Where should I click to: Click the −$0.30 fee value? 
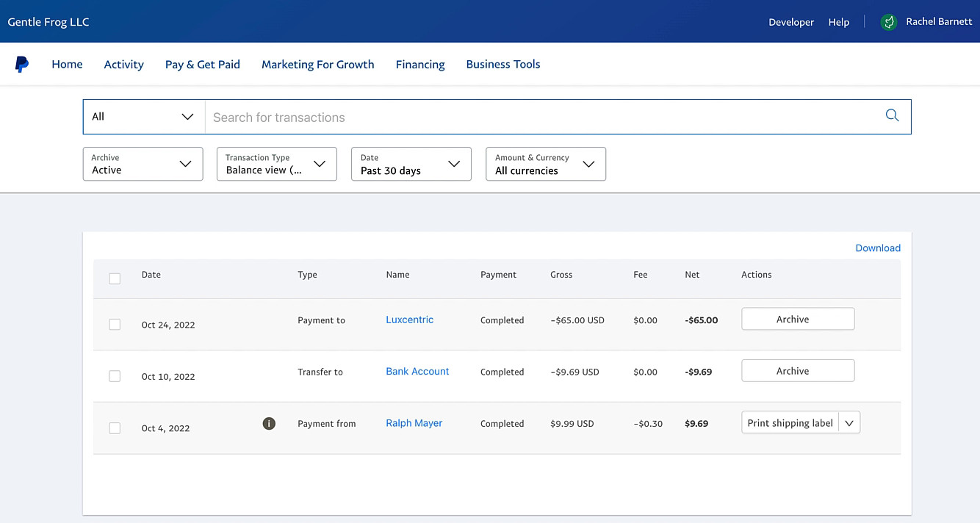click(648, 424)
